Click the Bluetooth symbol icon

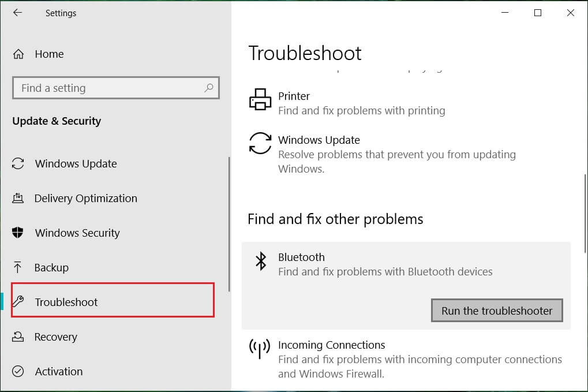(x=261, y=261)
